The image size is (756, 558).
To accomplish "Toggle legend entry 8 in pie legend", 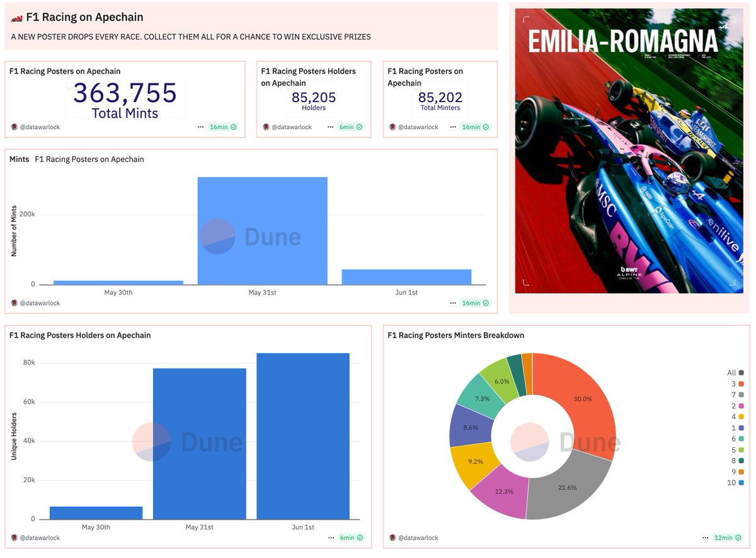I will (738, 461).
